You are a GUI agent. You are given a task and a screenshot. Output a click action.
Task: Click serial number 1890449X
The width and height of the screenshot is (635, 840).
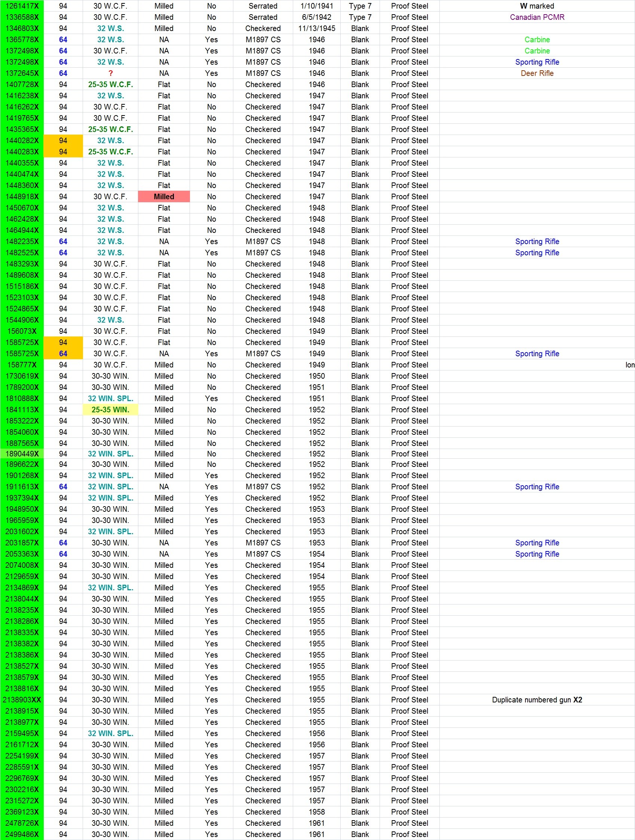coord(22,454)
